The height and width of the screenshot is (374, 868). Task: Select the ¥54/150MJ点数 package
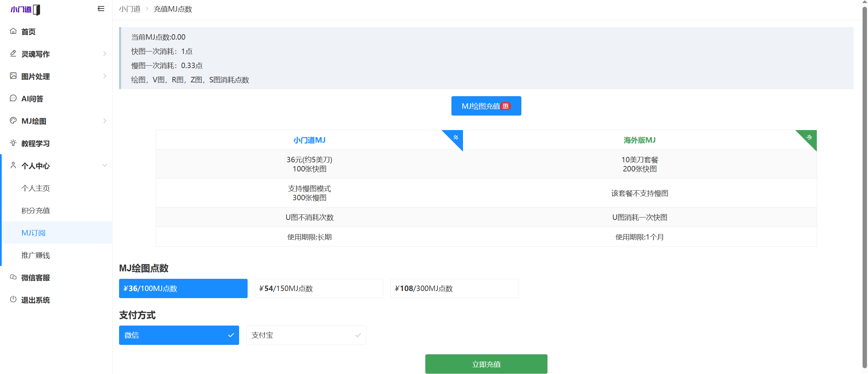coord(318,288)
